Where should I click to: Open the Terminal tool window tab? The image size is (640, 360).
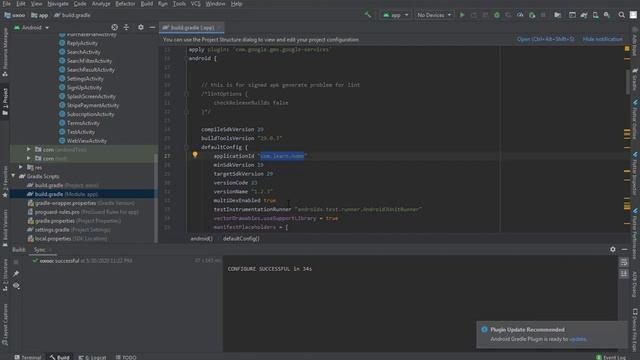28,357
